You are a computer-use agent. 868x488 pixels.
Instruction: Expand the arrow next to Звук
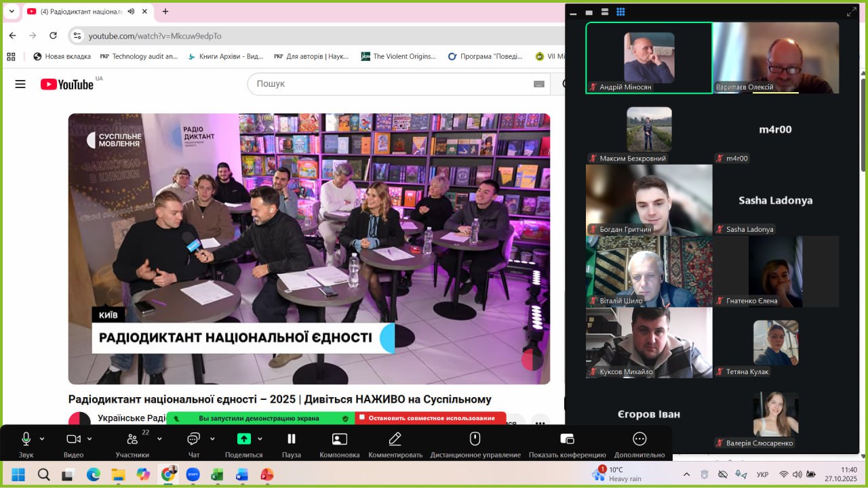[x=42, y=439]
